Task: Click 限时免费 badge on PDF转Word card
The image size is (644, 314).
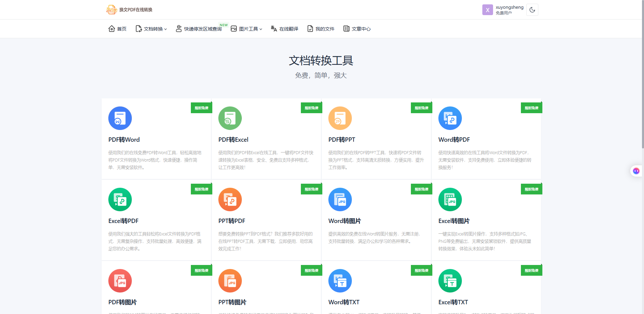Action: tap(202, 108)
